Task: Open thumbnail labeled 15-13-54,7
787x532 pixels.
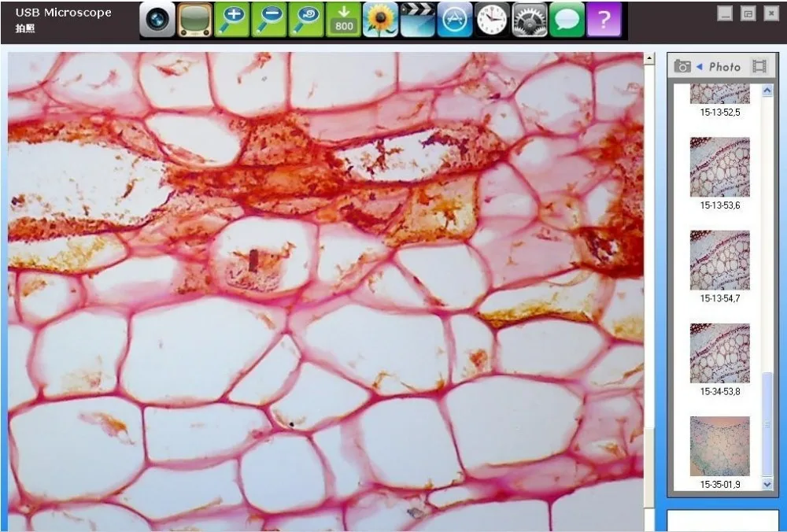Action: (x=720, y=260)
